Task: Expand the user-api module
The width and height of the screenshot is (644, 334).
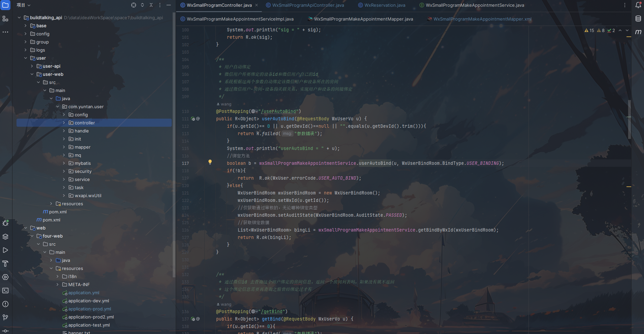Action: [32, 66]
